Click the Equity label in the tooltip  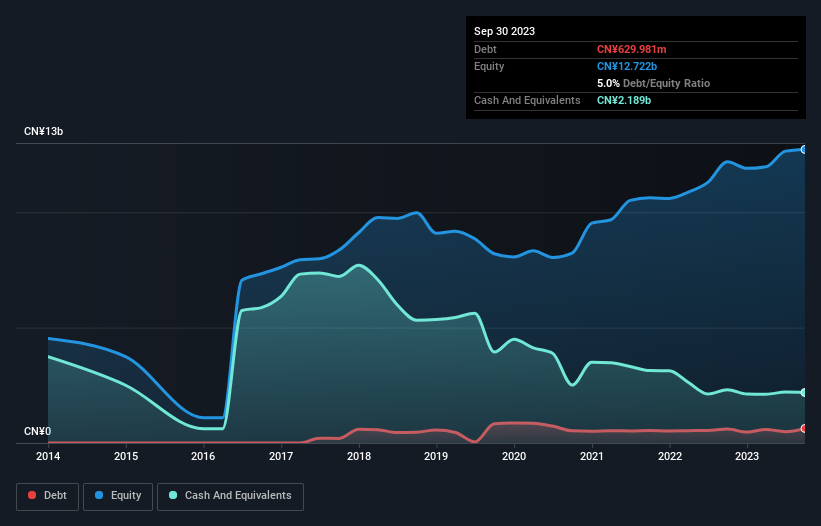(489, 66)
